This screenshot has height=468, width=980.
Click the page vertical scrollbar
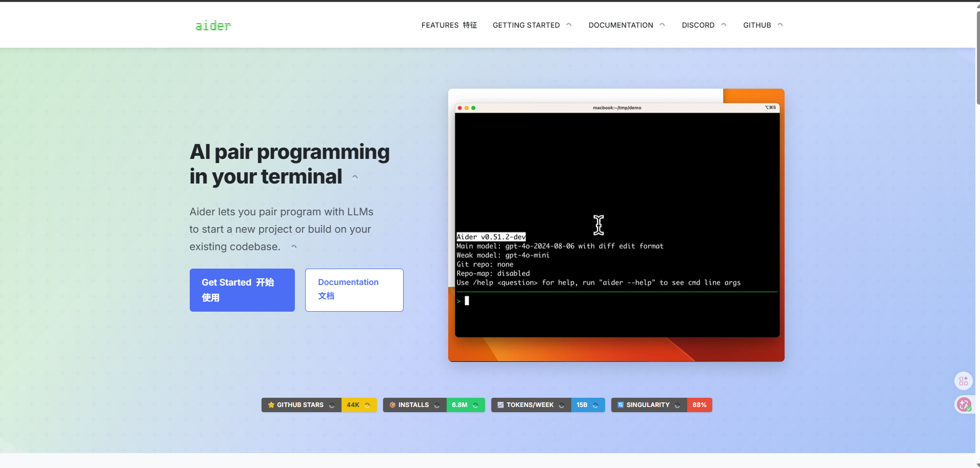[977, 234]
